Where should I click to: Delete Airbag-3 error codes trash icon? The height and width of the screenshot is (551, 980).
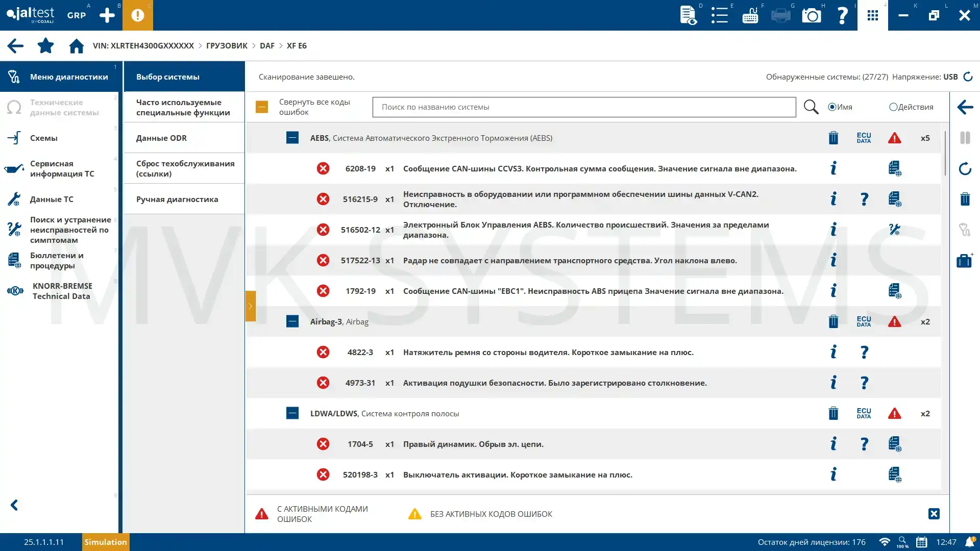coord(834,321)
